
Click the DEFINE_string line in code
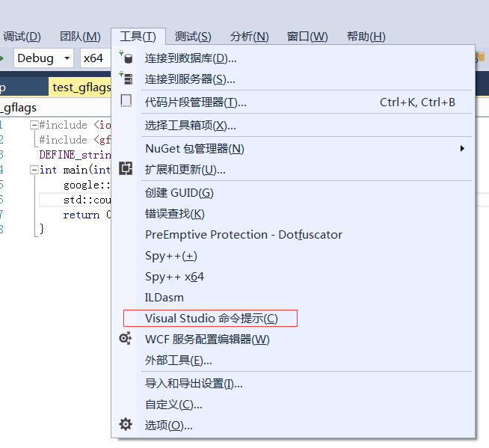pyautogui.click(x=75, y=155)
